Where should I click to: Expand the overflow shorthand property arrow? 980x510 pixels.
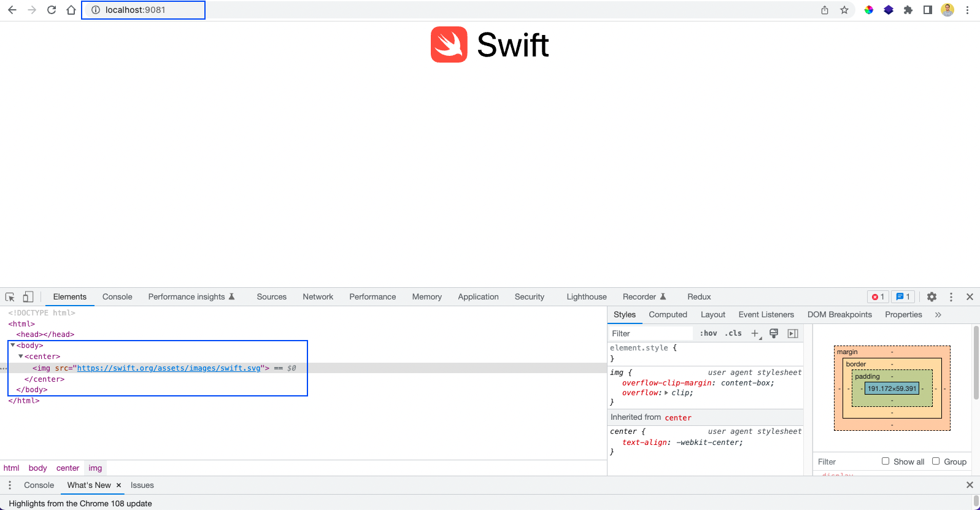[x=666, y=393]
